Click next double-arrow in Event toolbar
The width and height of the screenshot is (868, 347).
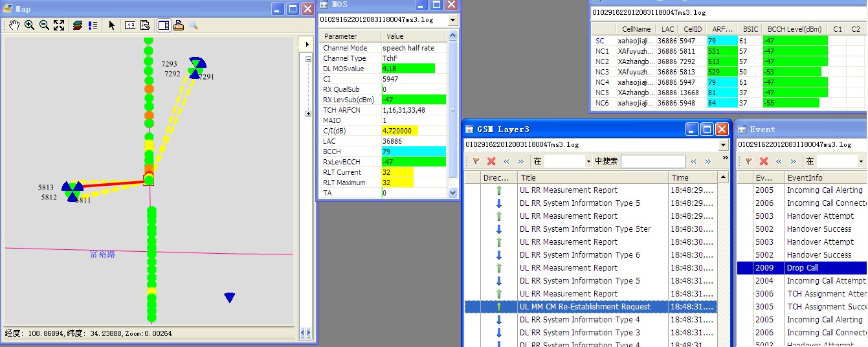point(794,161)
